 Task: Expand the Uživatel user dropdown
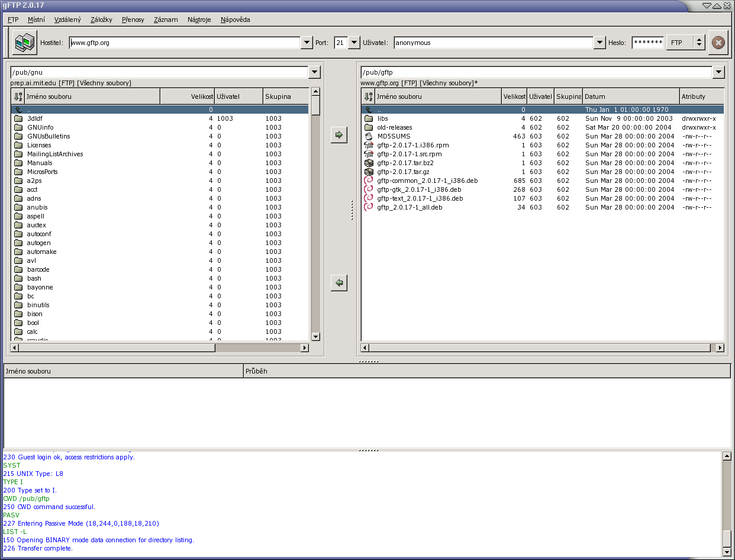point(599,43)
